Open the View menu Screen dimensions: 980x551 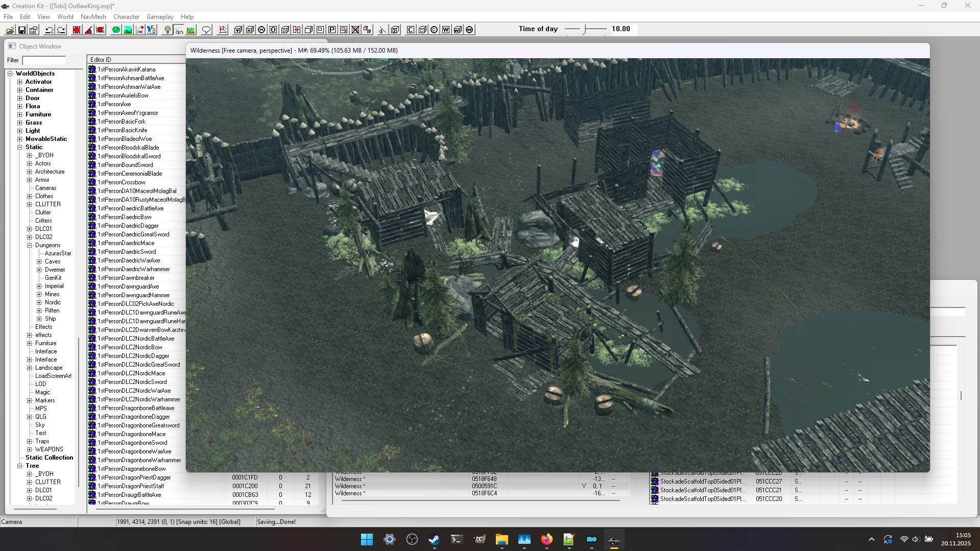43,17
